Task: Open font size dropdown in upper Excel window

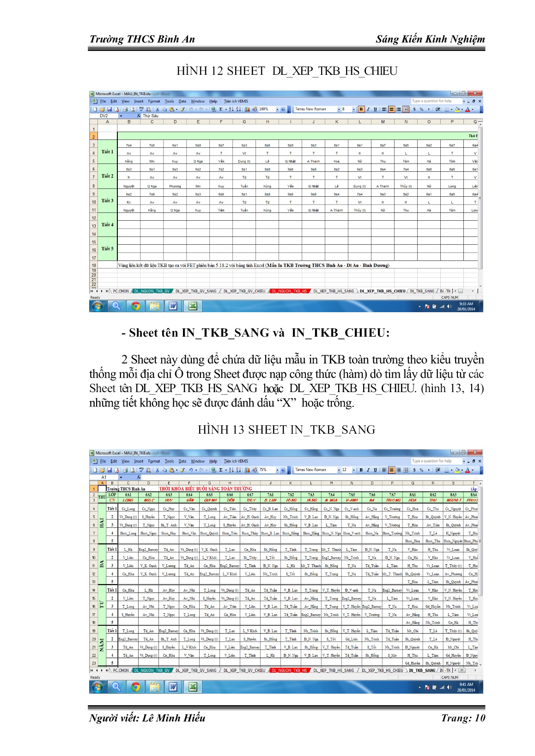Action: pos(353,109)
